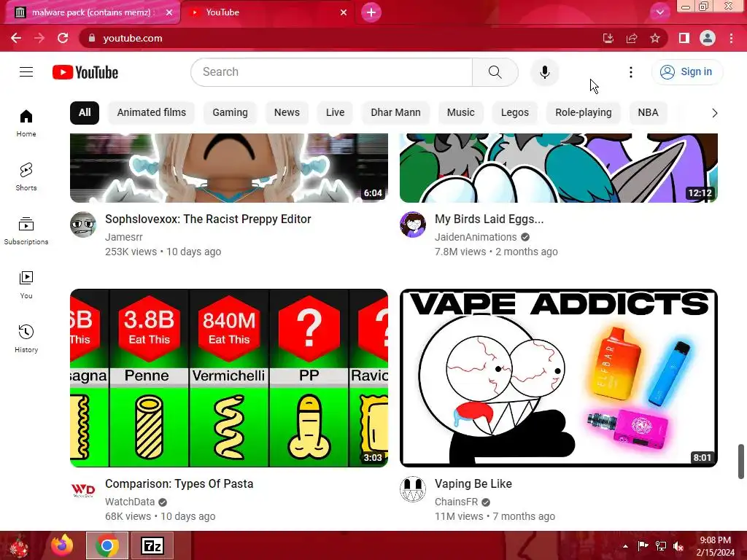Select the Live chip

click(x=336, y=113)
